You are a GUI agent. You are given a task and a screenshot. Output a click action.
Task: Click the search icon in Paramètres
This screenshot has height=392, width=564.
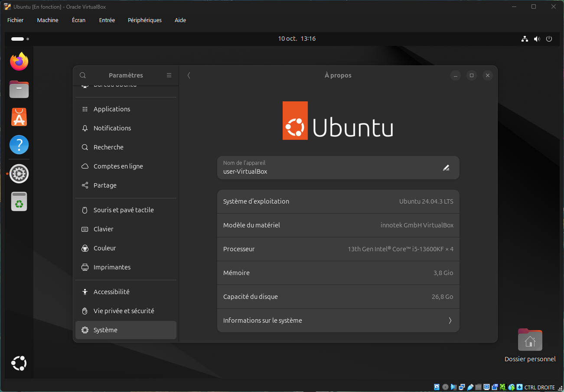pos(83,75)
